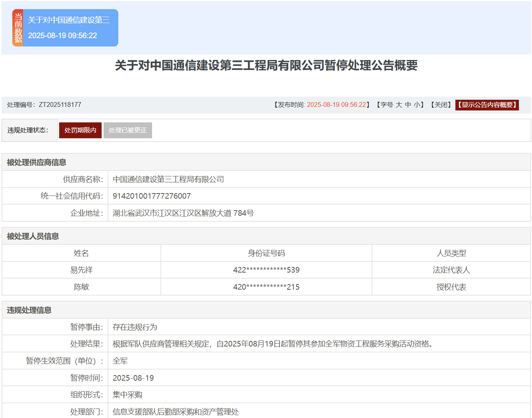The image size is (532, 418).
Task: Click the name 易先祥
Action: click(x=81, y=270)
